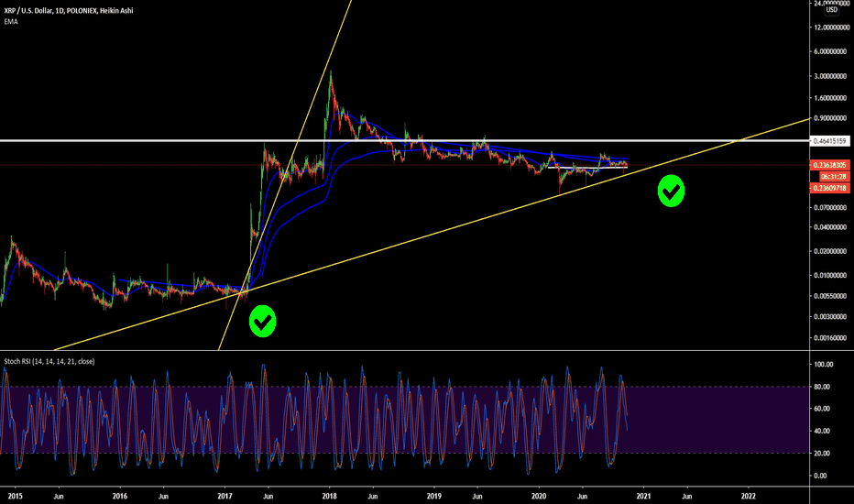This screenshot has width=854, height=504.
Task: Click the 0.02000000 price axis value
Action: coord(830,251)
